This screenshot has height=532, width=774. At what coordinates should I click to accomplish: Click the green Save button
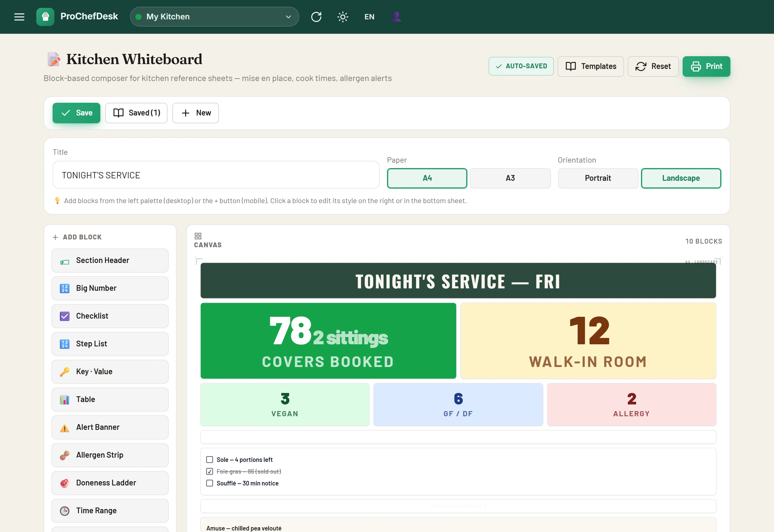coord(76,113)
